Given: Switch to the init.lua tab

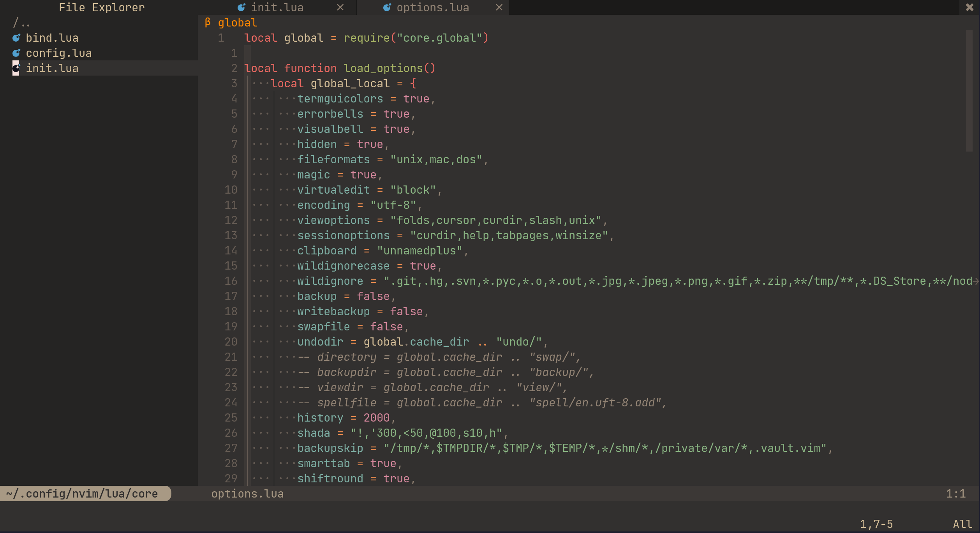Looking at the screenshot, I should click(277, 7).
